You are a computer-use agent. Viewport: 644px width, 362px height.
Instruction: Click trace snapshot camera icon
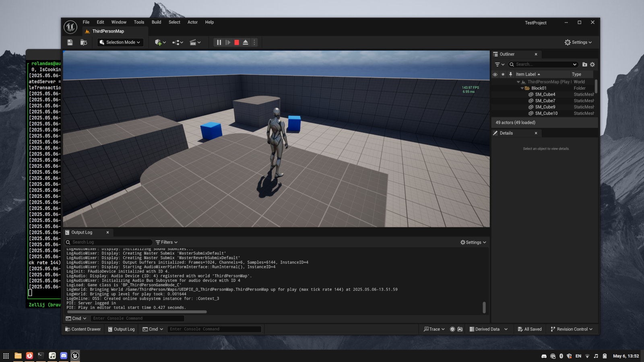click(x=460, y=329)
